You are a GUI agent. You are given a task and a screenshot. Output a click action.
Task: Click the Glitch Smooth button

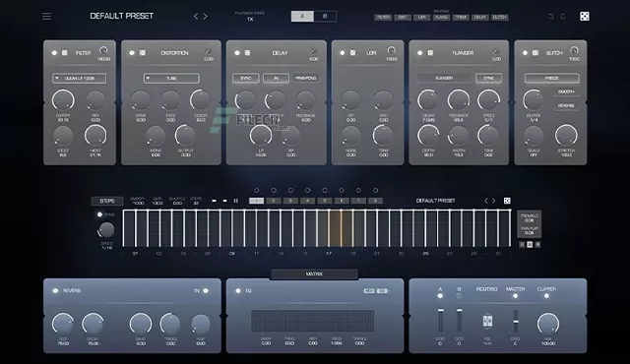click(x=566, y=91)
